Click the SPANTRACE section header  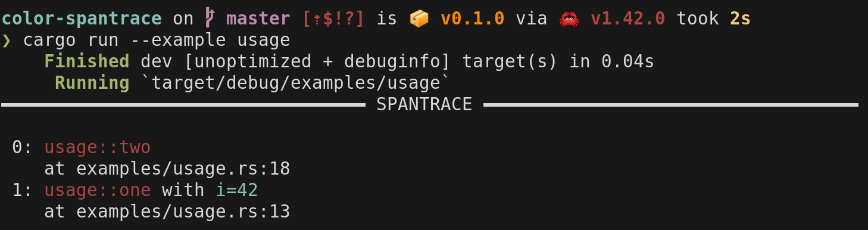[424, 105]
